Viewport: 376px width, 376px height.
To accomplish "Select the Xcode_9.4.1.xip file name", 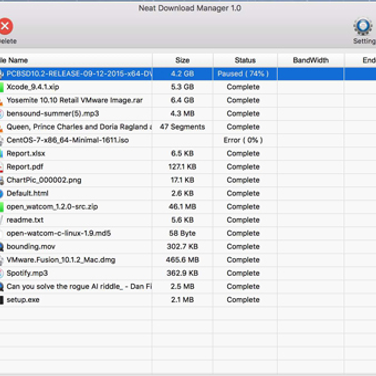I will (x=33, y=87).
